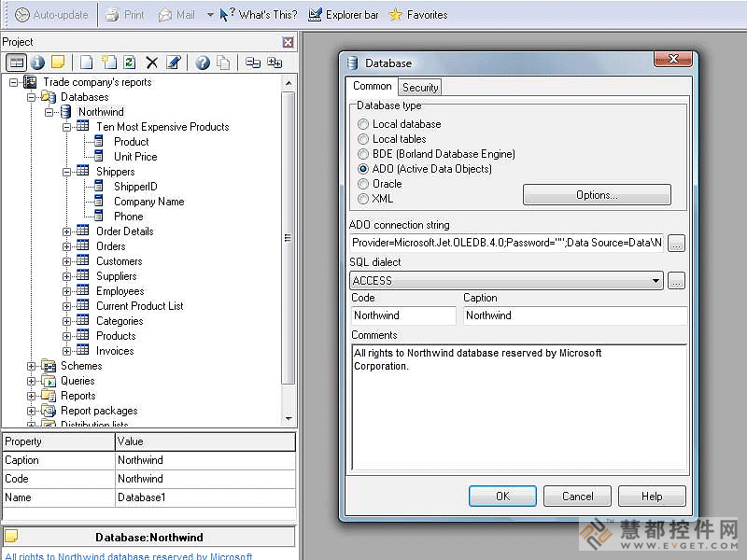Image resolution: width=747 pixels, height=560 pixels.
Task: Select the Current Product List tree item
Action: pos(139,306)
